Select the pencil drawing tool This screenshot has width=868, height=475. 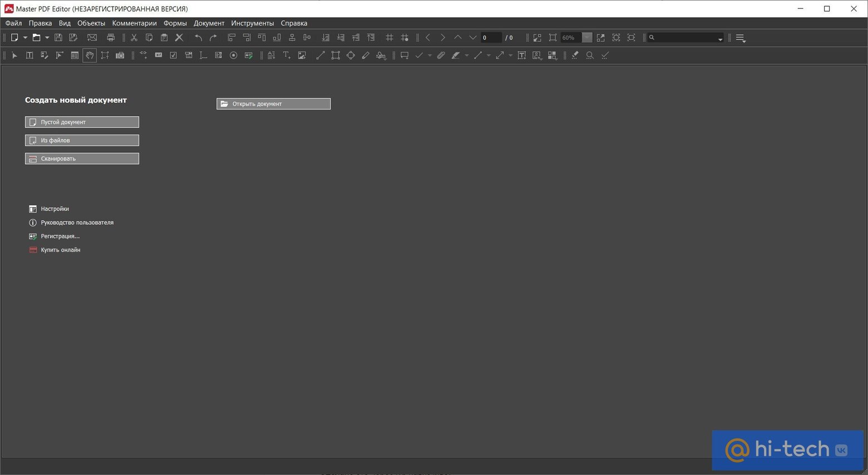coord(366,56)
